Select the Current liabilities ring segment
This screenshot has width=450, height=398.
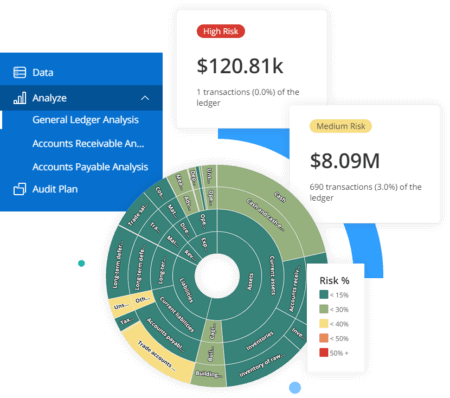point(177,314)
